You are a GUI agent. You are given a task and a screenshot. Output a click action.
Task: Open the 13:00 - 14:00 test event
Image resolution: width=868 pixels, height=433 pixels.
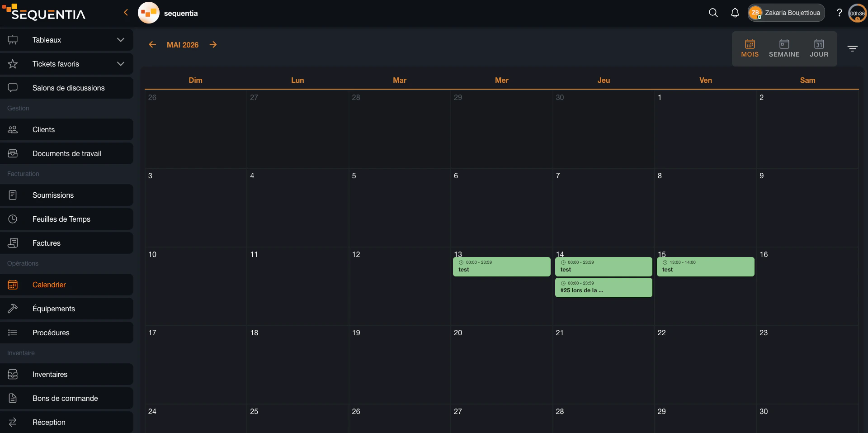click(x=705, y=266)
